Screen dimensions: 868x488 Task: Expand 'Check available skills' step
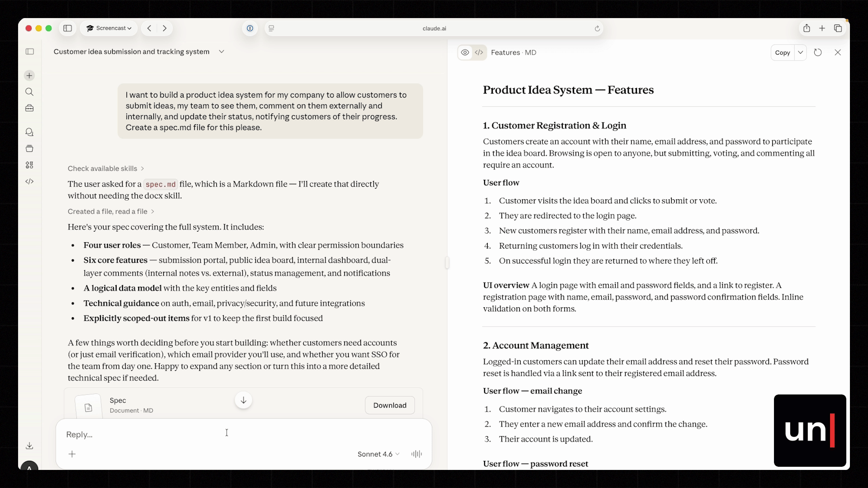pos(106,169)
